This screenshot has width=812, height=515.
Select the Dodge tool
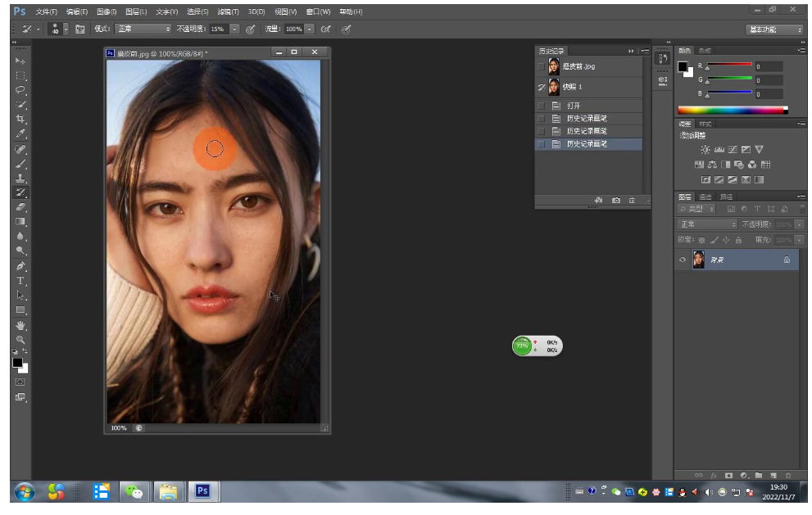[x=20, y=251]
